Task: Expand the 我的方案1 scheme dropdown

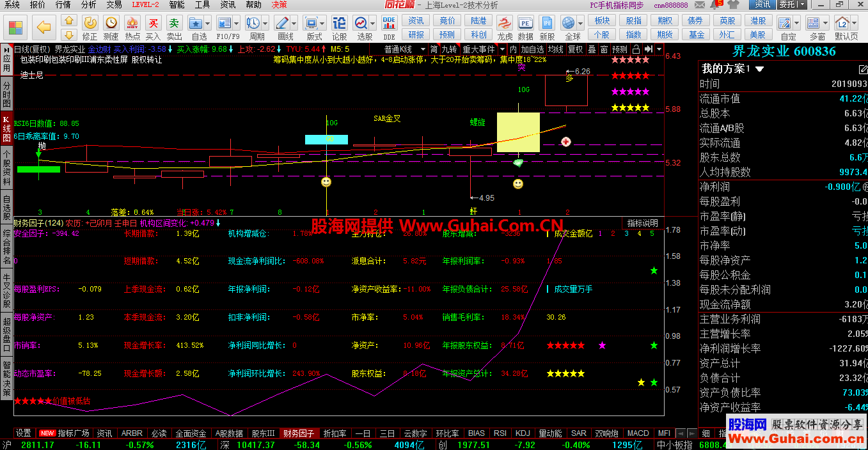Action: [x=760, y=69]
